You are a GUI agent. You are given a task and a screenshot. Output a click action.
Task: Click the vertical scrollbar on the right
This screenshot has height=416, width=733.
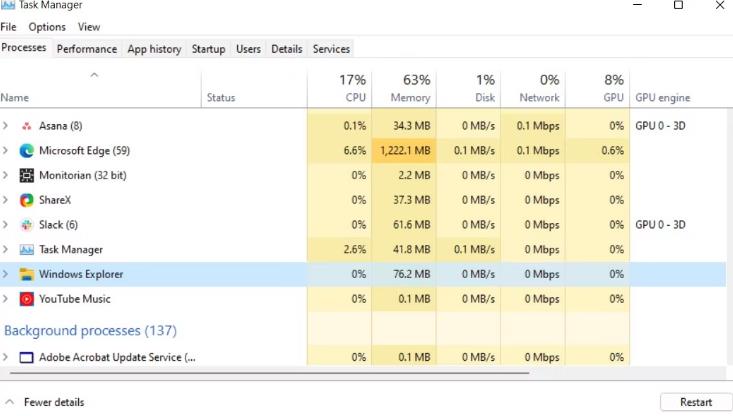click(730, 236)
